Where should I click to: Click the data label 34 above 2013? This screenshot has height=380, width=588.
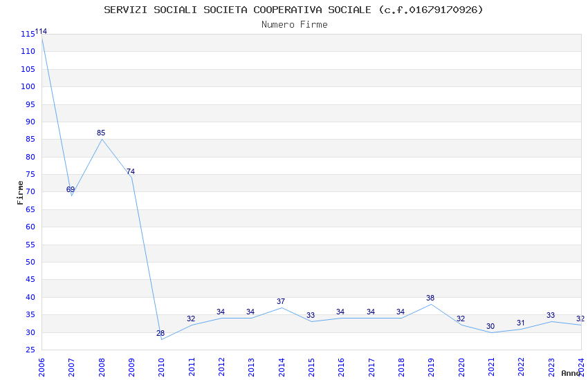click(x=250, y=312)
